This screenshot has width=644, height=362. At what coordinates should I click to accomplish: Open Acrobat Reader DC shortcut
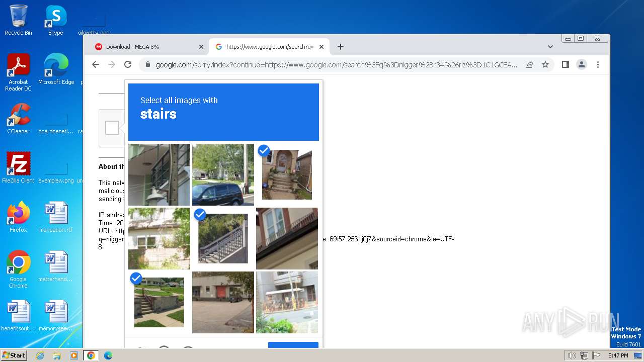(x=18, y=72)
